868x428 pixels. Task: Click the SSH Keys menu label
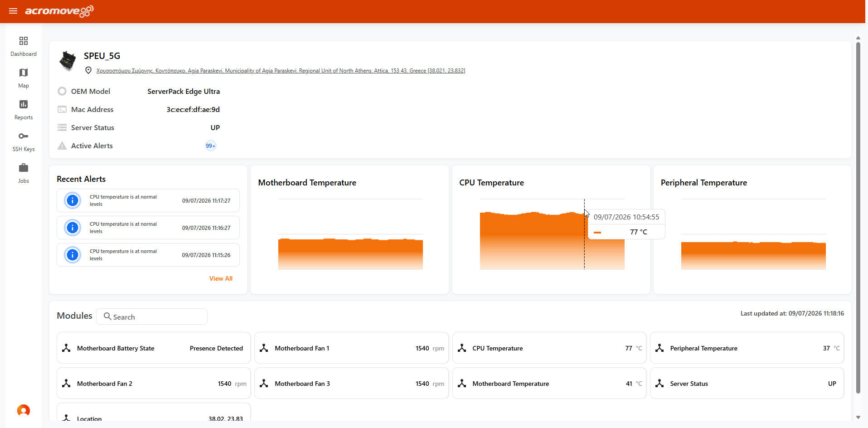24,149
